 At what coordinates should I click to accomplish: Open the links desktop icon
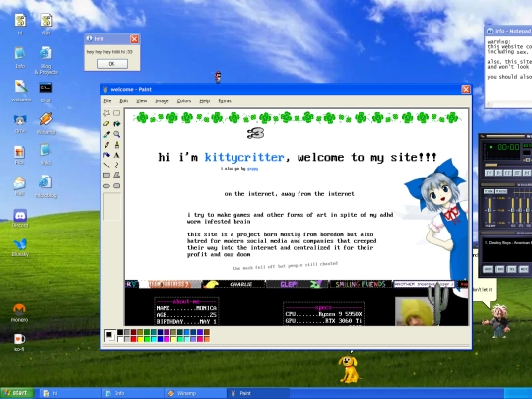click(x=46, y=154)
